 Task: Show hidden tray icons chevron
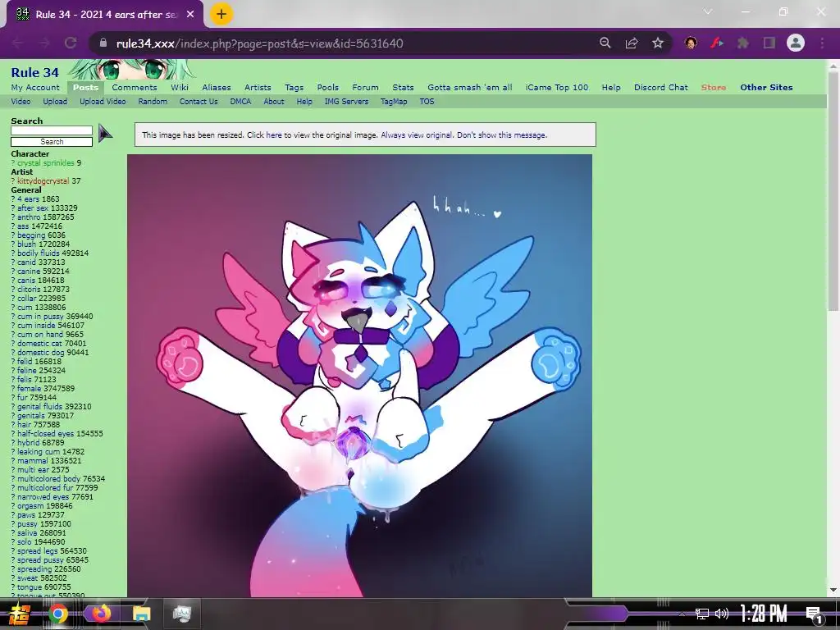(x=682, y=614)
